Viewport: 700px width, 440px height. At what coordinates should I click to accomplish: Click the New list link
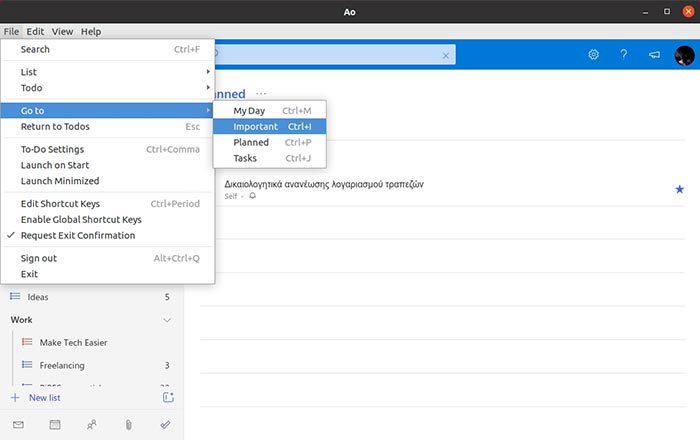45,398
